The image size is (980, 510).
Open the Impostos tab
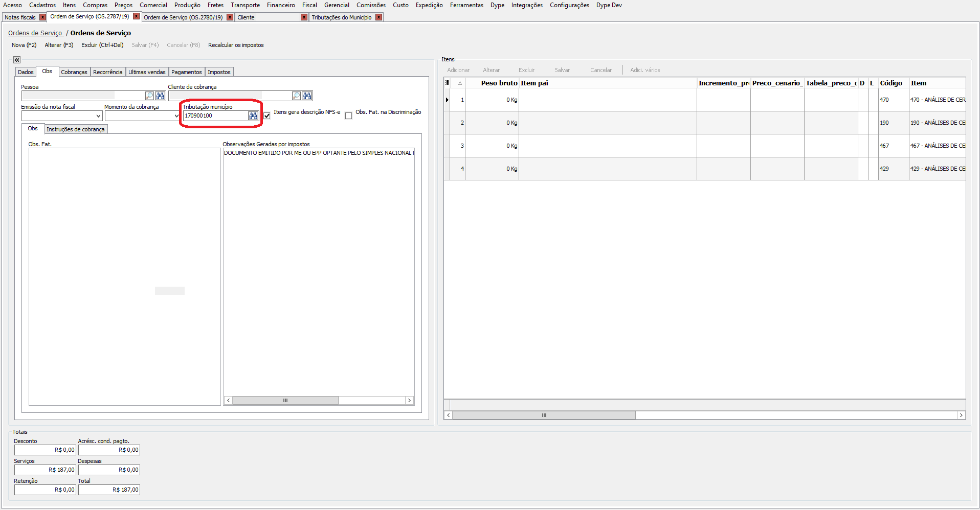click(219, 72)
